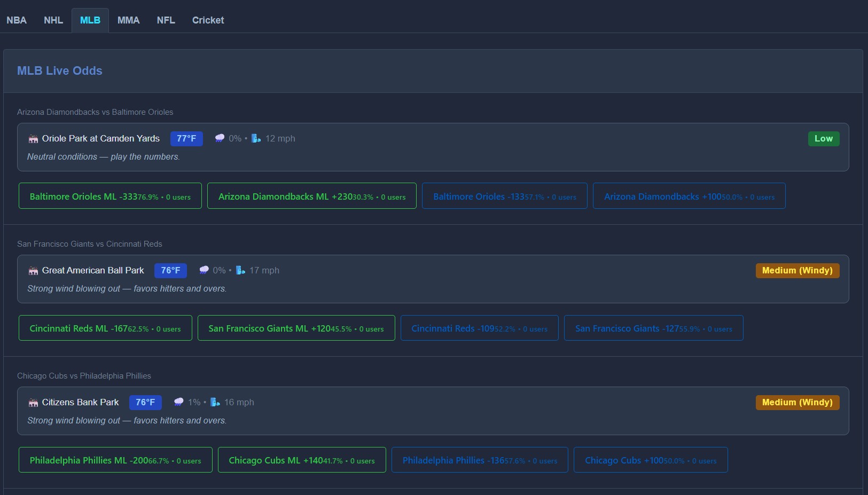Click Chicago Cubs +100 odds button
The image size is (868, 495).
pyautogui.click(x=651, y=460)
